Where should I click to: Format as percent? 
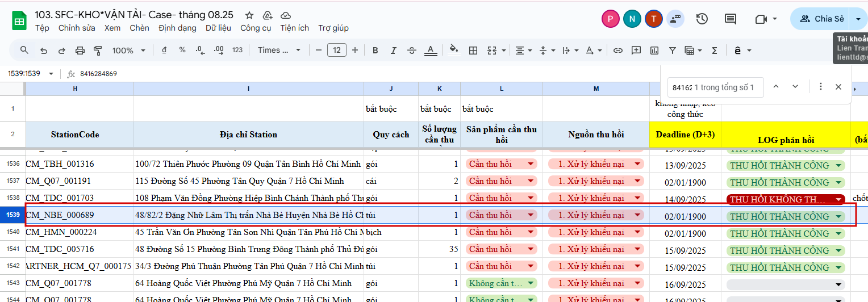[x=182, y=50]
